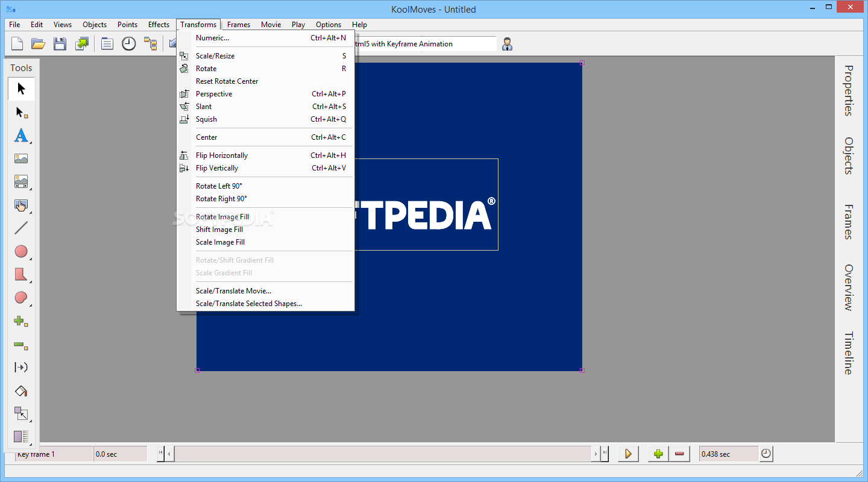Open a file using the folder icon
The width and height of the screenshot is (868, 482).
click(39, 43)
